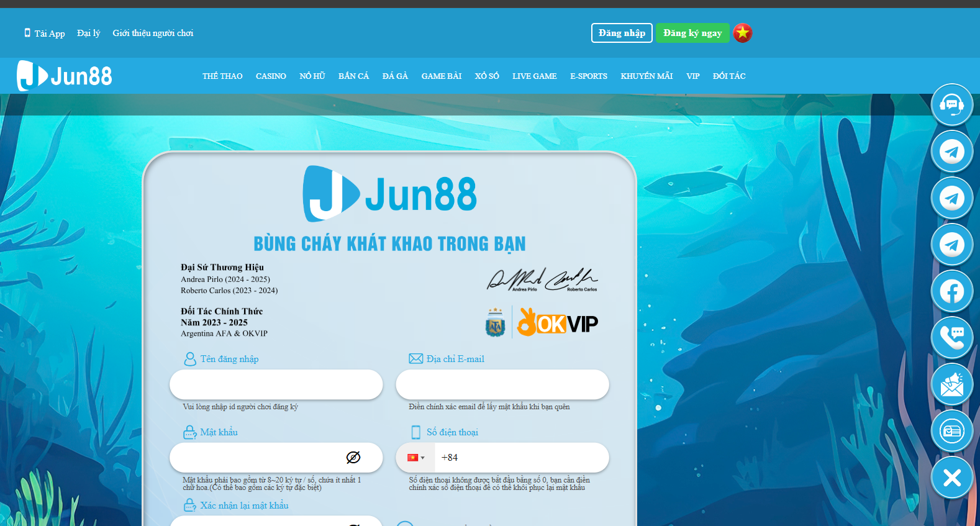The width and height of the screenshot is (980, 526).
Task: Open ĐỐI TÁC partners page
Action: tap(729, 76)
